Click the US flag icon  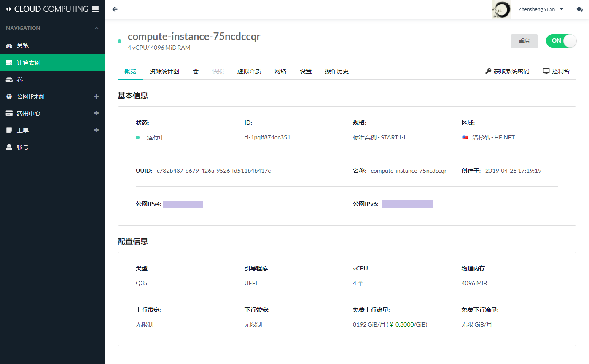(x=465, y=137)
